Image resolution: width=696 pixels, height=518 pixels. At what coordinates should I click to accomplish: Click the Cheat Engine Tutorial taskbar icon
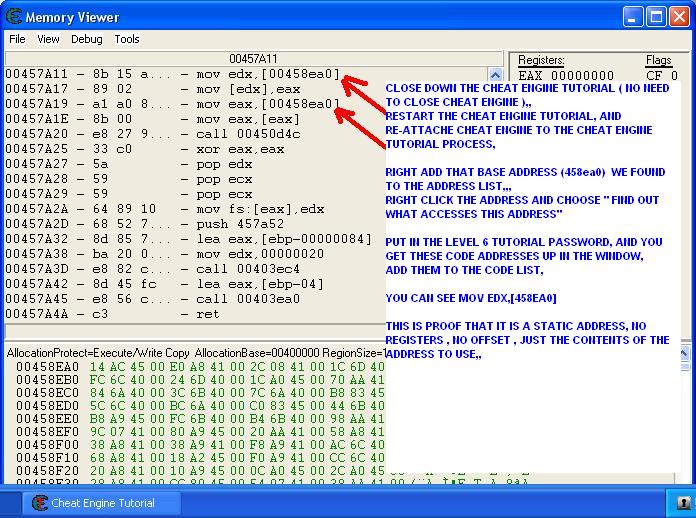(41, 503)
